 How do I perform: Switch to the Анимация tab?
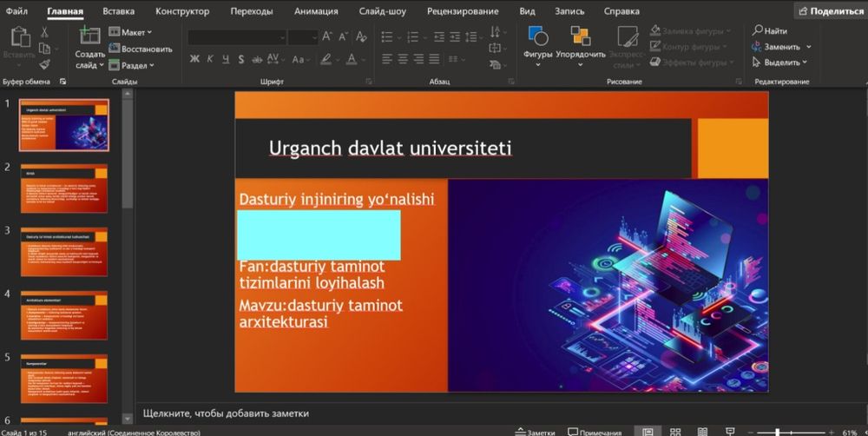(x=316, y=11)
